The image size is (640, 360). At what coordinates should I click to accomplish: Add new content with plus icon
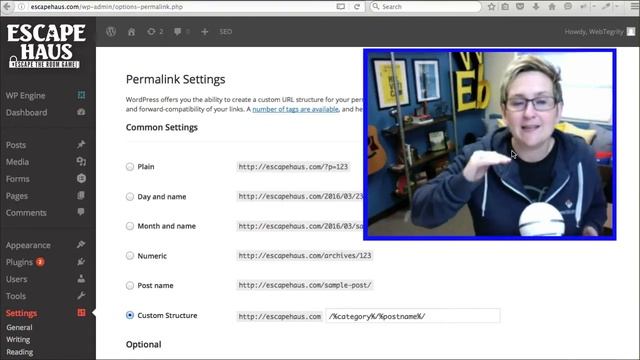click(204, 31)
